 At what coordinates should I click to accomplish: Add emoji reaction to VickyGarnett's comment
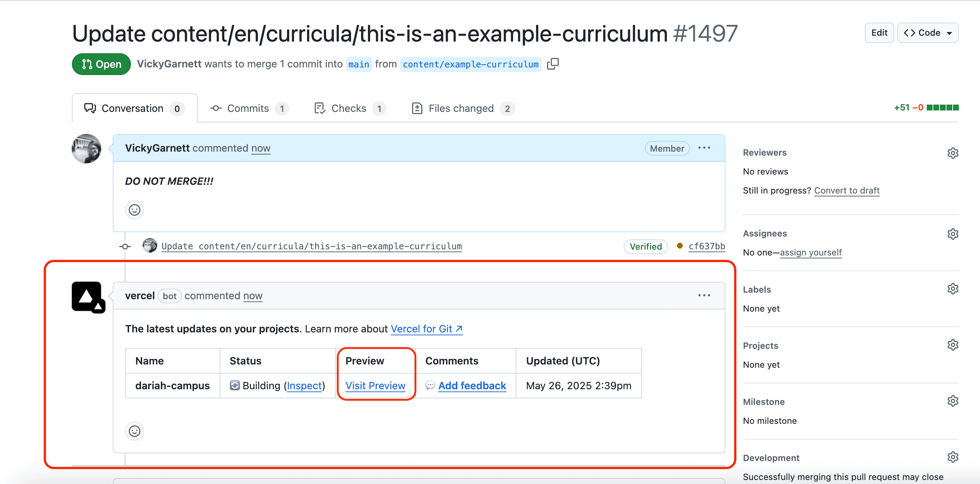134,210
